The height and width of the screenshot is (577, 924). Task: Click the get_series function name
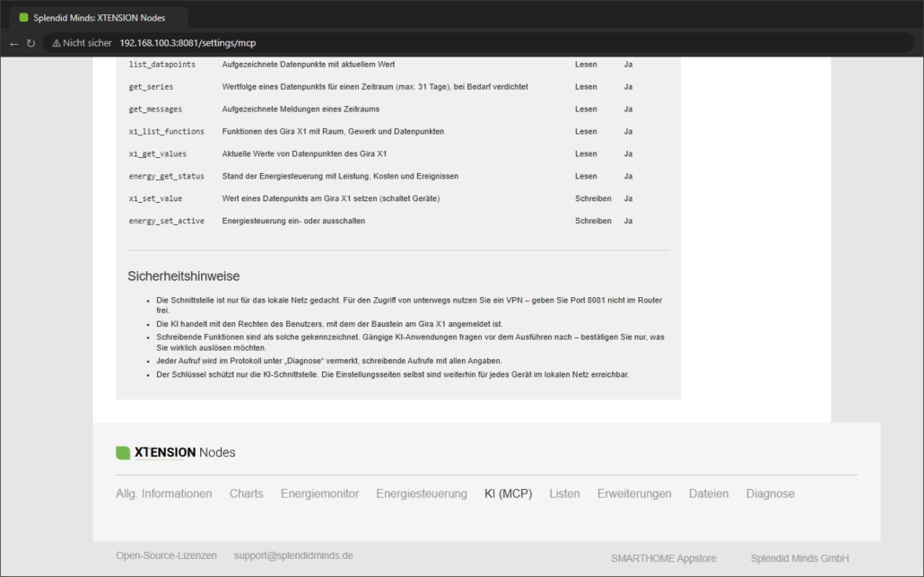(x=151, y=87)
